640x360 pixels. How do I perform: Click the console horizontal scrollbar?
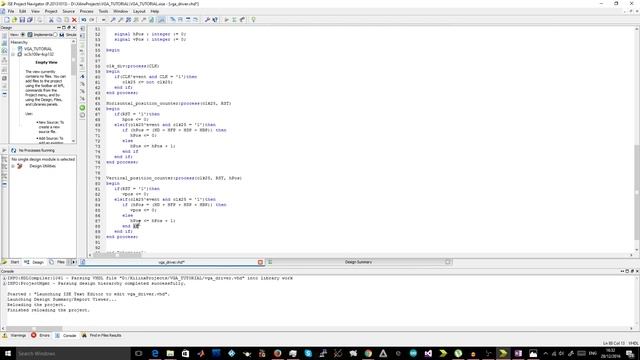34,329
